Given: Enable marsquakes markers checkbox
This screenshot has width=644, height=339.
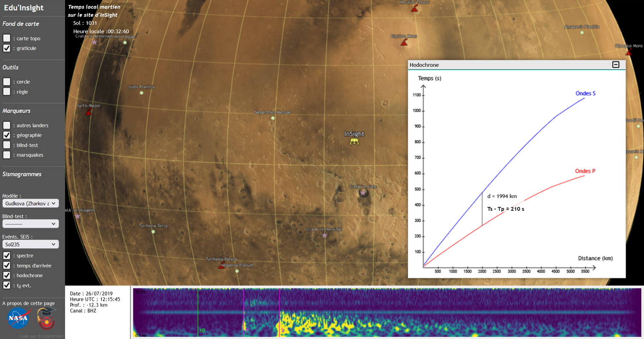Looking at the screenshot, I should [x=7, y=155].
